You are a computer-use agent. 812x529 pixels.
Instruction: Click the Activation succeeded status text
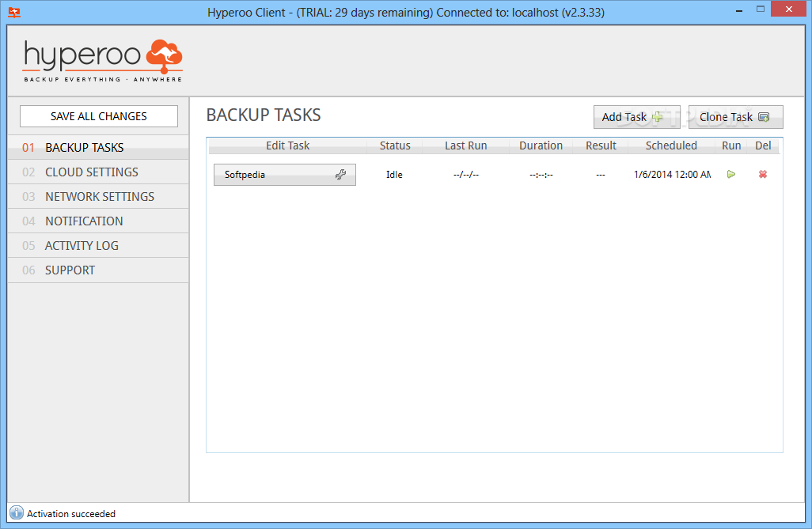(x=71, y=513)
